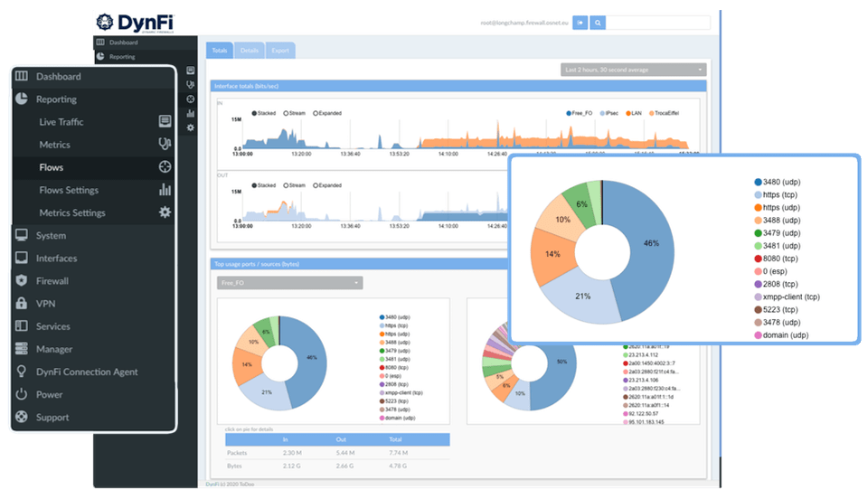The width and height of the screenshot is (868, 499).
Task: Click 8080 (tcp) red legend swatch in popup
Action: coord(758,259)
